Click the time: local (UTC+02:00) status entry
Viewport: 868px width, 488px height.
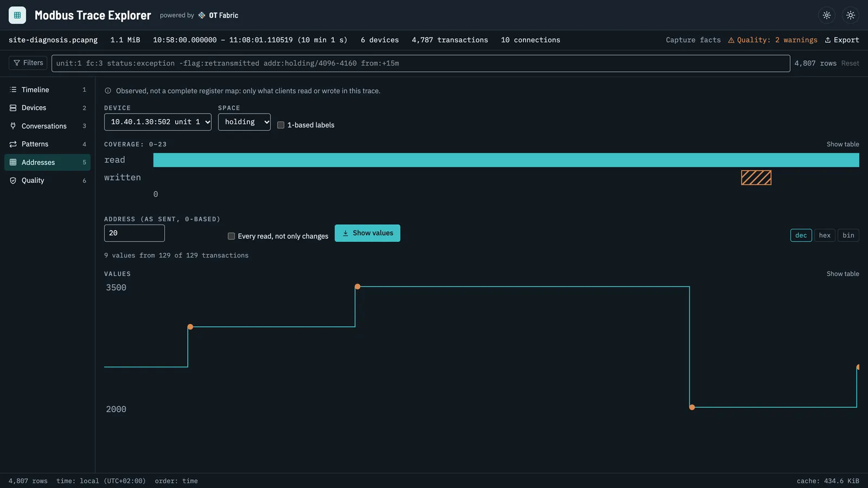[101, 481]
